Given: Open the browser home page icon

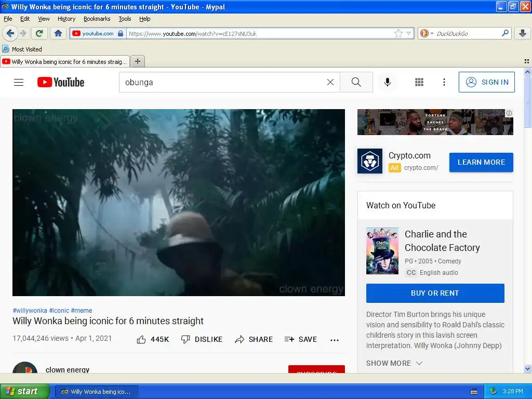Looking at the screenshot, I should [58, 33].
